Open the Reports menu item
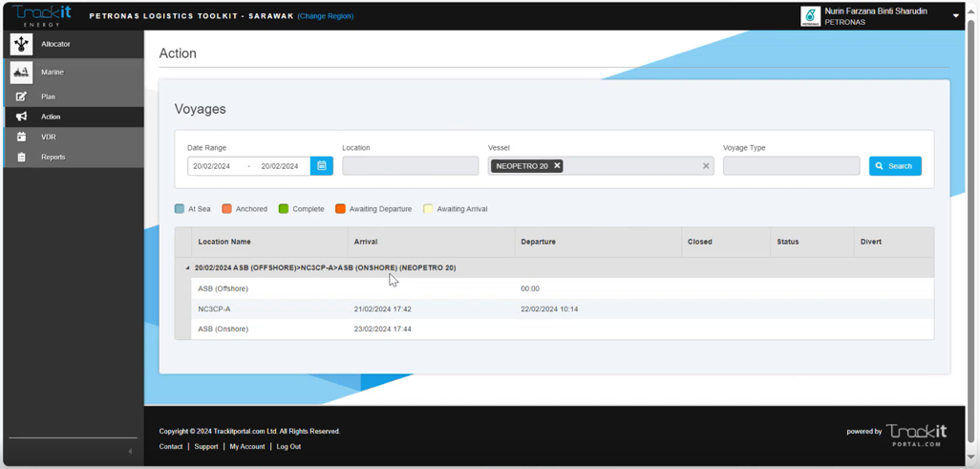 [x=74, y=157]
